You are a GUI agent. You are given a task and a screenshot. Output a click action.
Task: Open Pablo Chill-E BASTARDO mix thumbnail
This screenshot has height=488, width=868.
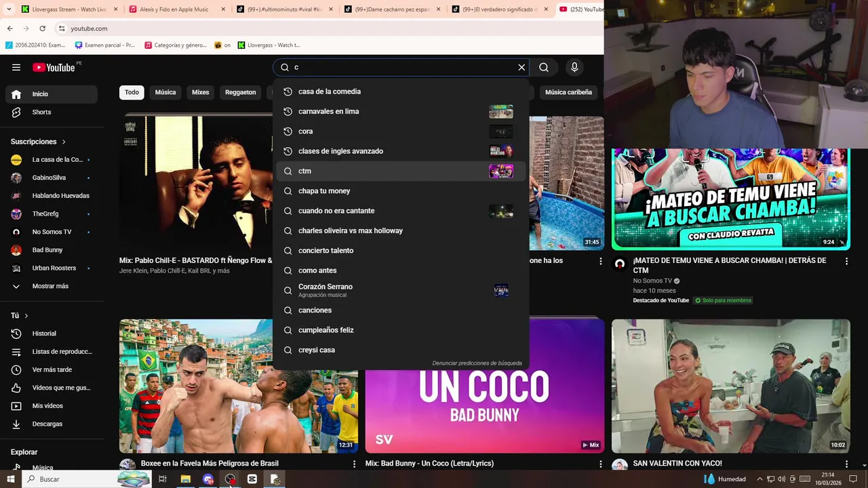(197, 183)
